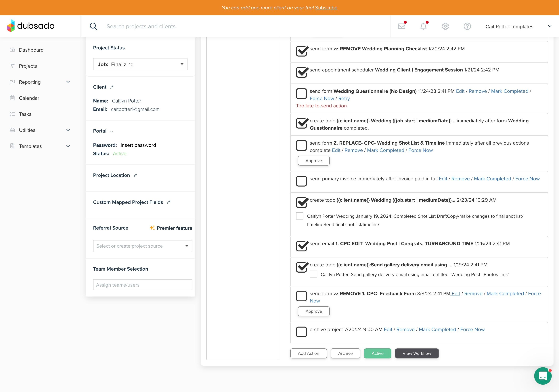Click the Subscribe link in banner

coord(326,8)
